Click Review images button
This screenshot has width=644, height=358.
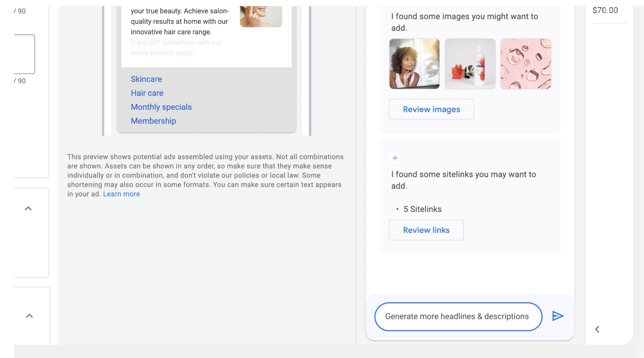431,109
